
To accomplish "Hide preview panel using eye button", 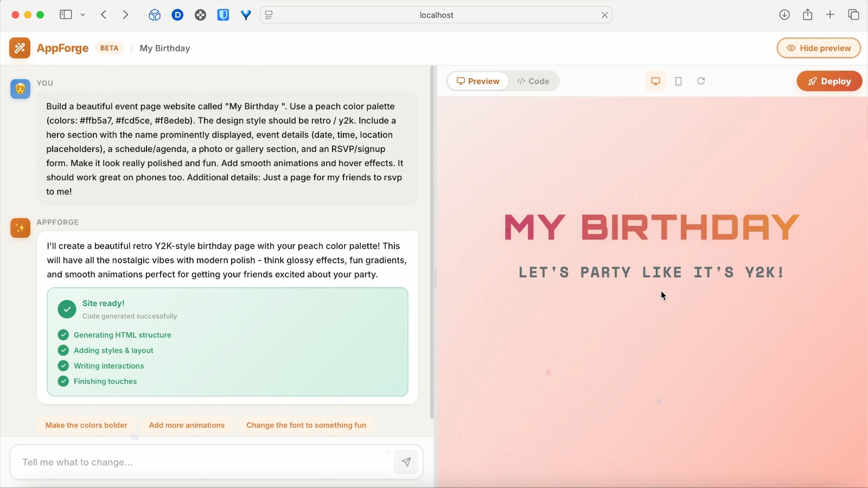I will [819, 48].
